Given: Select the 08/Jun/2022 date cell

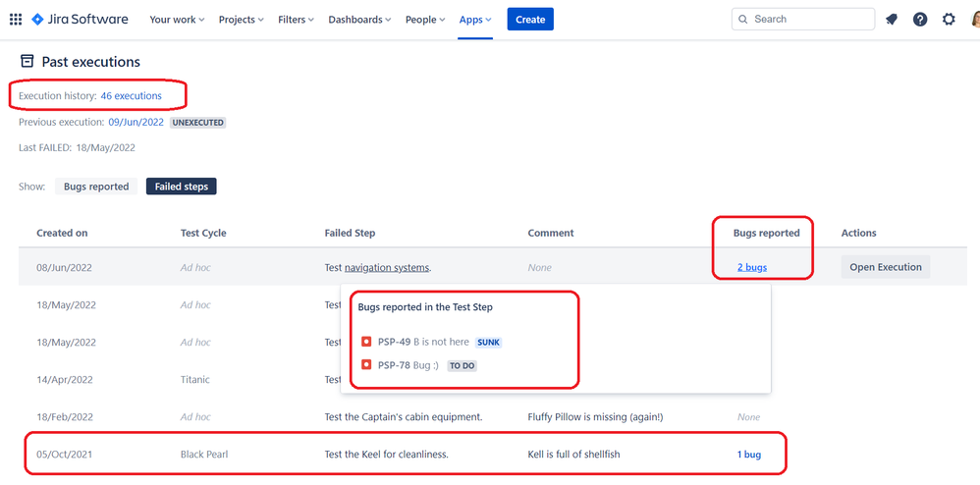Looking at the screenshot, I should (x=64, y=267).
